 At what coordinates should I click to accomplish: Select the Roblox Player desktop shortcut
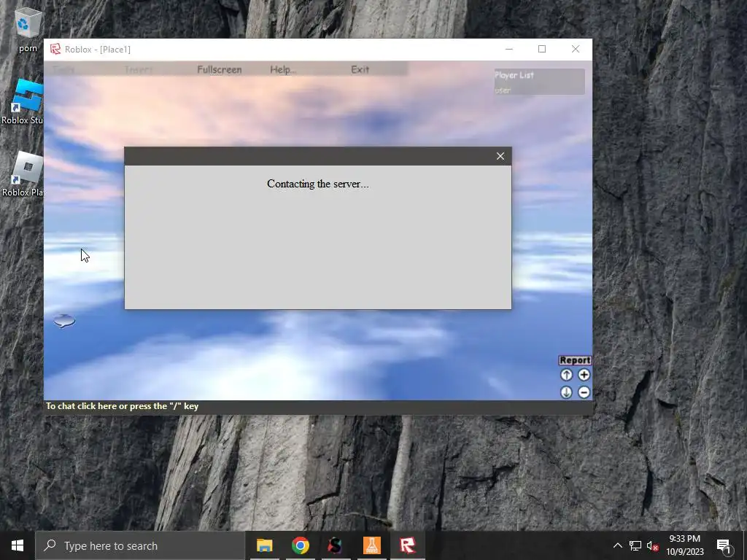(x=22, y=174)
